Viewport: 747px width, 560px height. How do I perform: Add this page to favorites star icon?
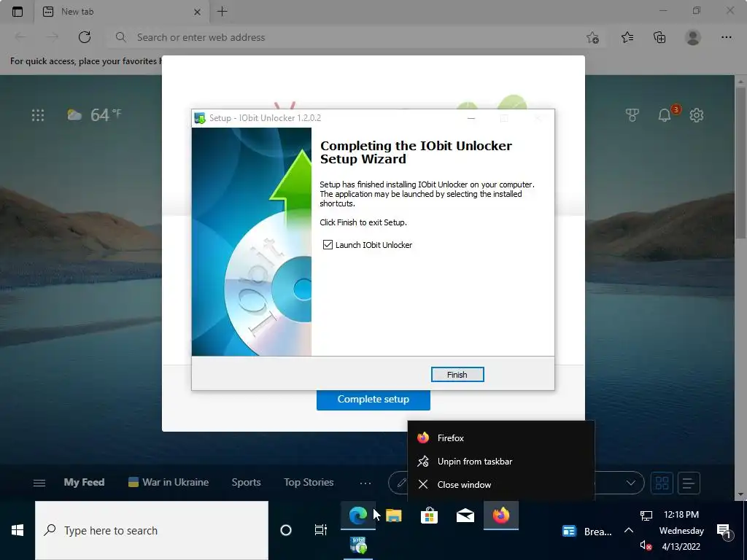pos(592,37)
